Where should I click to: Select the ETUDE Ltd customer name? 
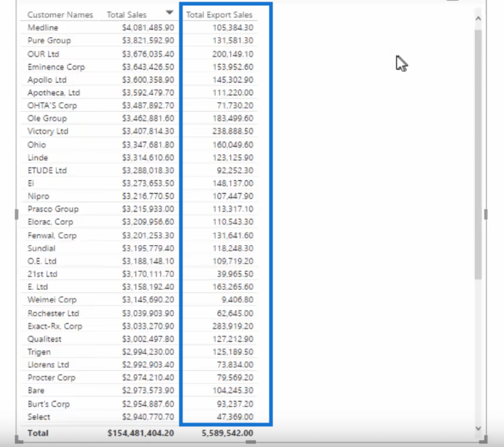[x=47, y=171]
